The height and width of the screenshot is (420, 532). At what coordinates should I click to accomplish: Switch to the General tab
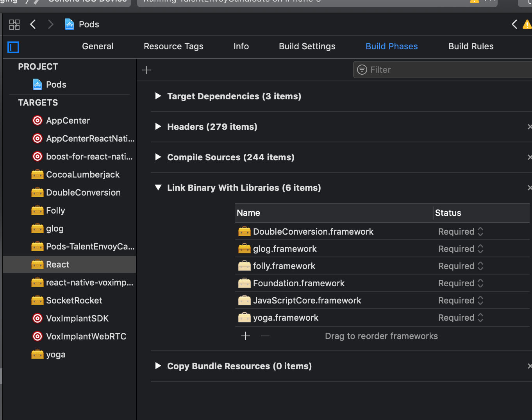[98, 46]
